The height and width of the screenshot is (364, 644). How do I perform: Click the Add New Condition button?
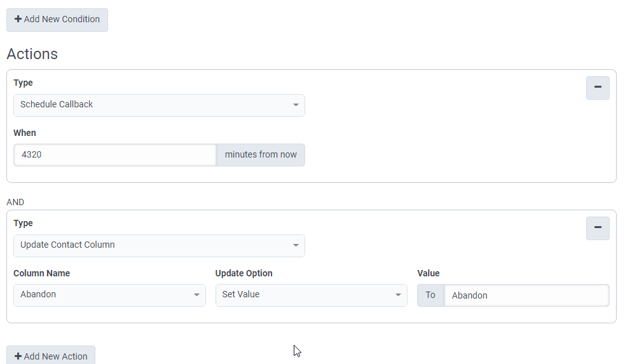pyautogui.click(x=57, y=19)
